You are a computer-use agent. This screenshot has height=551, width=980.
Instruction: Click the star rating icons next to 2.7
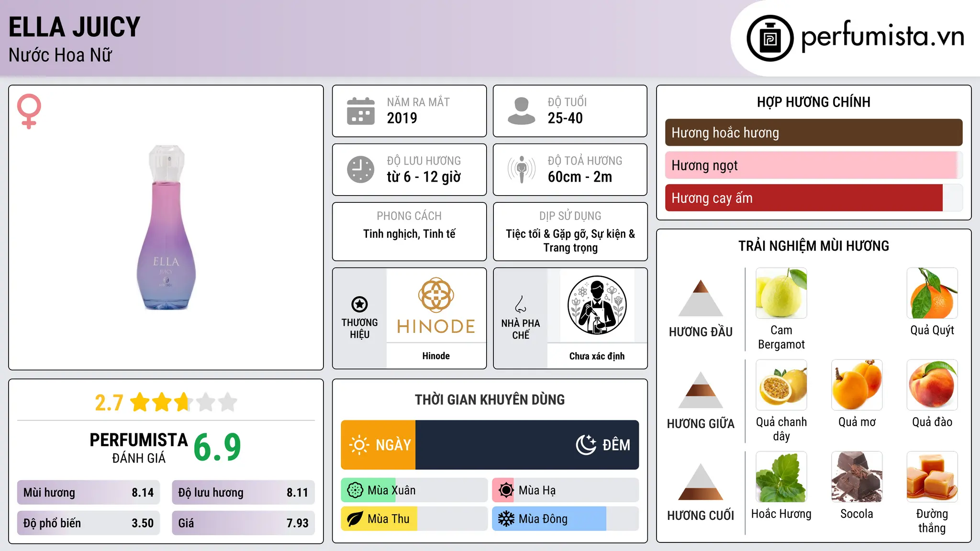pos(184,402)
